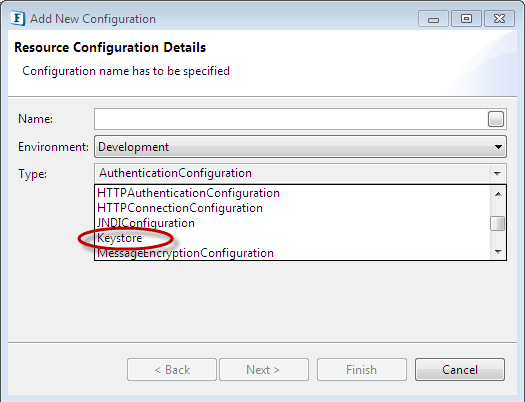The width and height of the screenshot is (525, 402).
Task: Pick JNDIConfiguration from the type list
Action: point(146,223)
